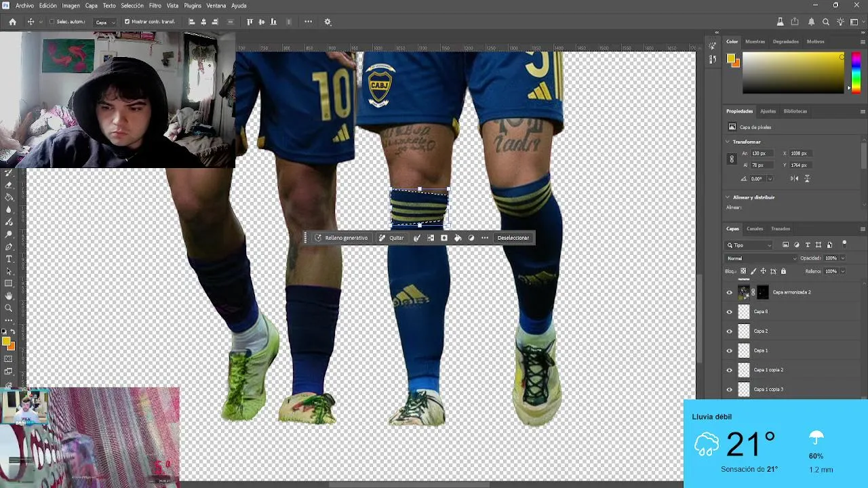Click the mask icon in contextual task bar
The width and height of the screenshot is (868, 488).
point(444,238)
